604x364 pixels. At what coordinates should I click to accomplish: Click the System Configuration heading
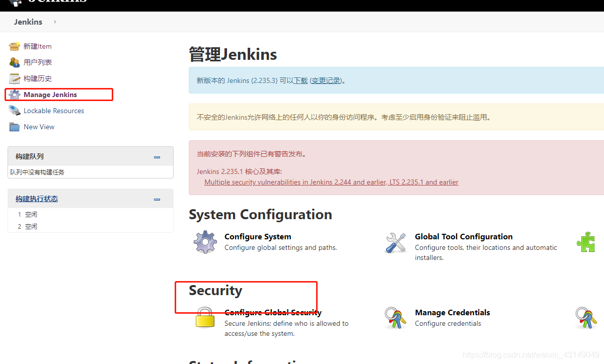point(260,214)
